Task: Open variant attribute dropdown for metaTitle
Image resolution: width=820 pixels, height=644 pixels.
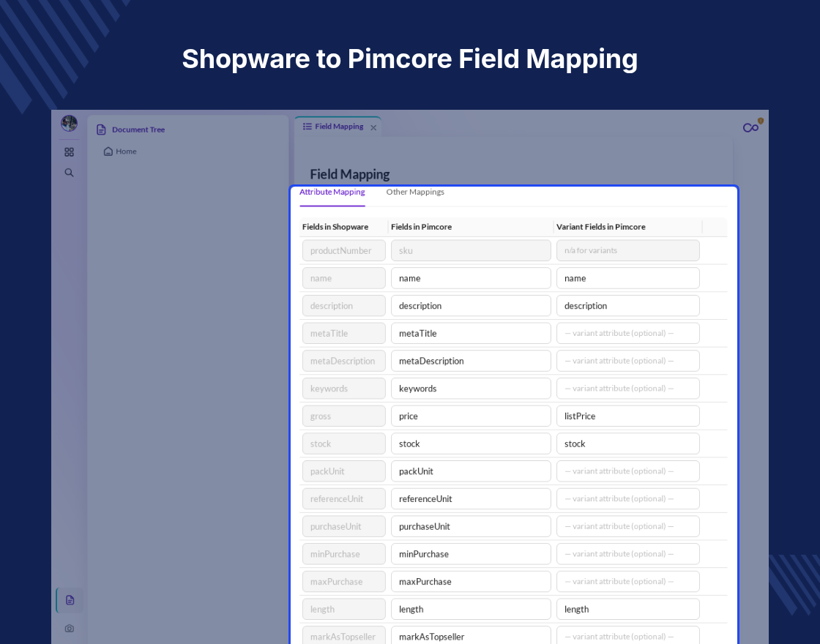Action: pos(627,334)
